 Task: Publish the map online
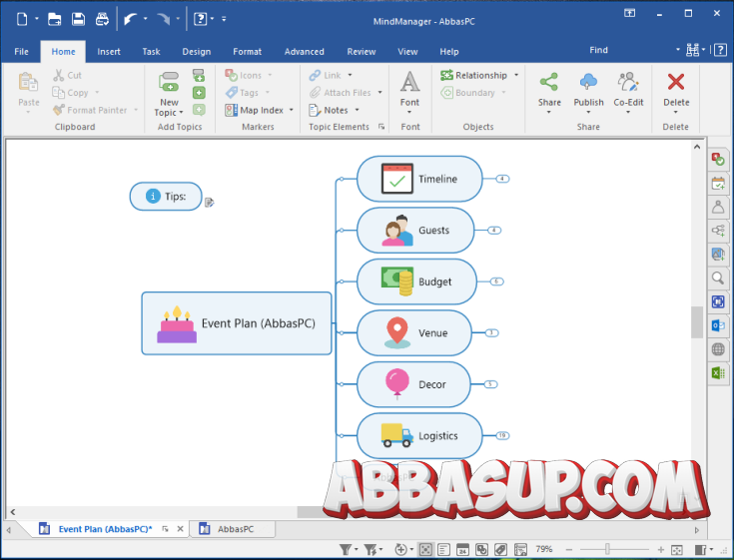tap(588, 93)
